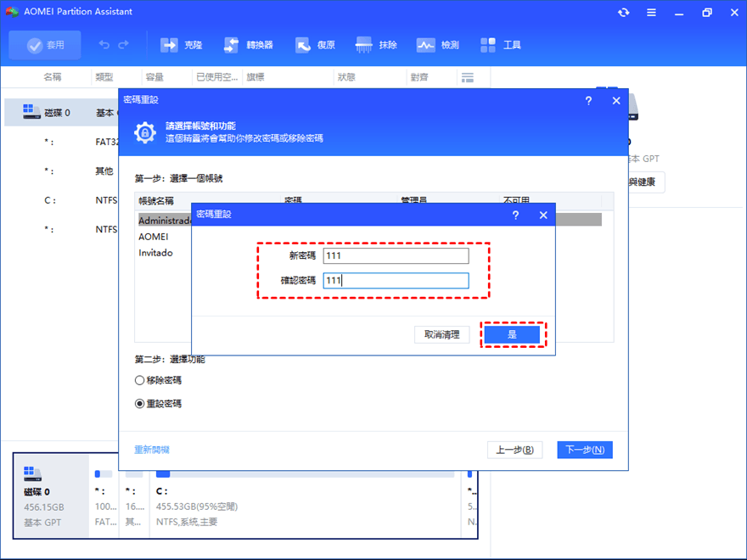747x560 pixels.
Task: Click the 是 (Yes) confirm button
Action: (512, 335)
